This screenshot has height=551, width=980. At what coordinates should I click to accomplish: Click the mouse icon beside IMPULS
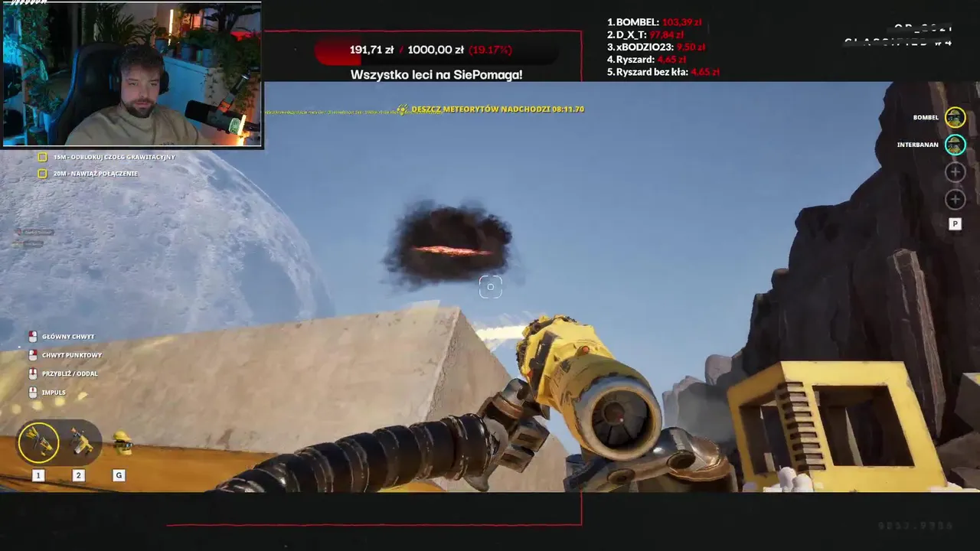(33, 392)
